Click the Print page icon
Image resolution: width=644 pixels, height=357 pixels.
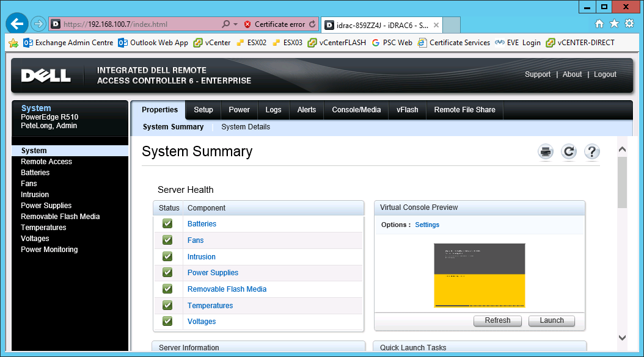coord(546,152)
